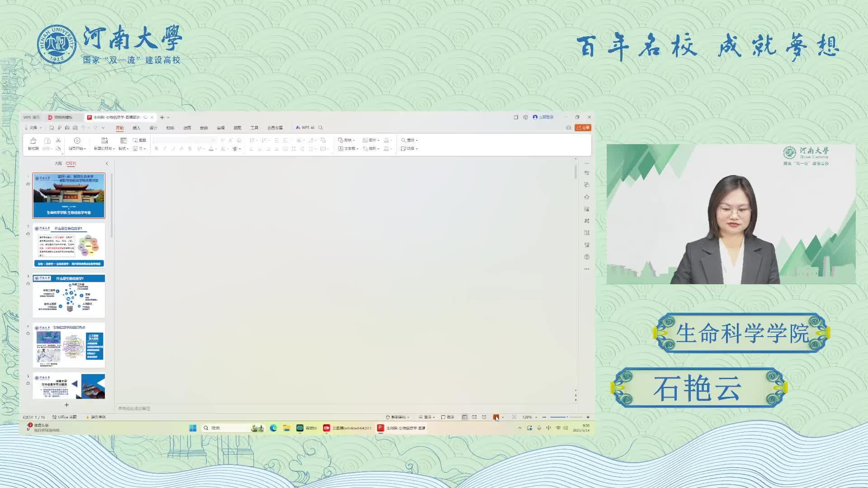The image size is (868, 488).
Task: Click the font color A swatch
Action: coord(211,149)
